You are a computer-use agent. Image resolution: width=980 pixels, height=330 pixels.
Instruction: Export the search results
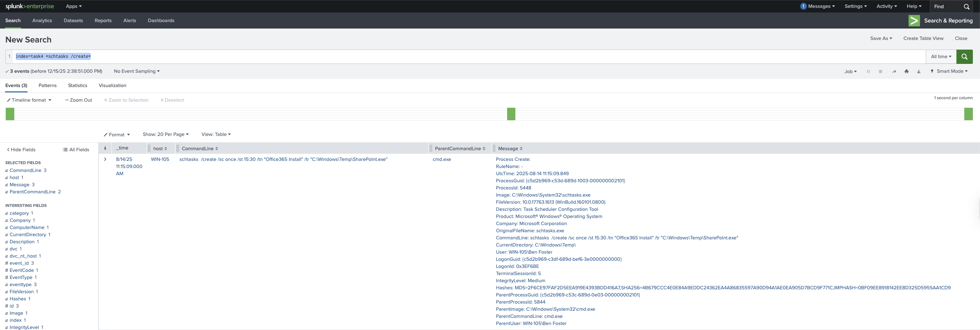pyautogui.click(x=919, y=71)
